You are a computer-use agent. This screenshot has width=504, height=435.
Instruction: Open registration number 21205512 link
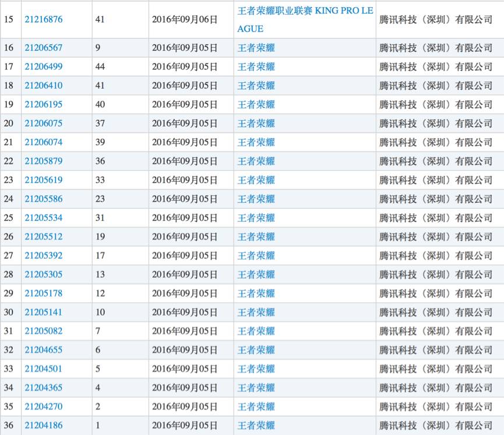click(43, 237)
